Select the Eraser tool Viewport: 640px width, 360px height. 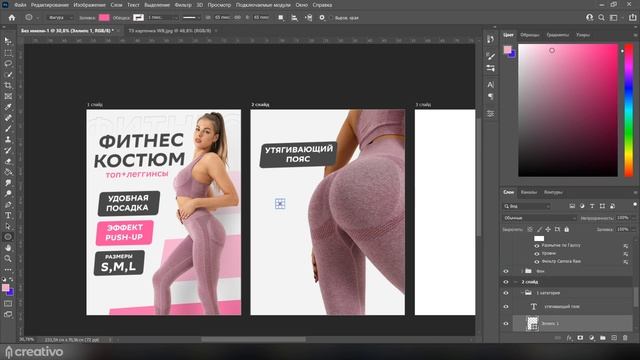coord(8,161)
